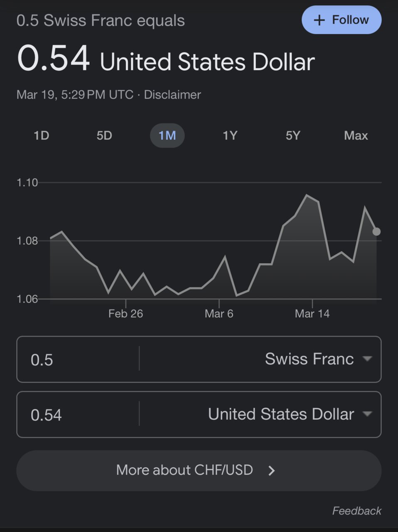398x532 pixels.
Task: Open the Disclaimer link
Action: pyautogui.click(x=172, y=95)
